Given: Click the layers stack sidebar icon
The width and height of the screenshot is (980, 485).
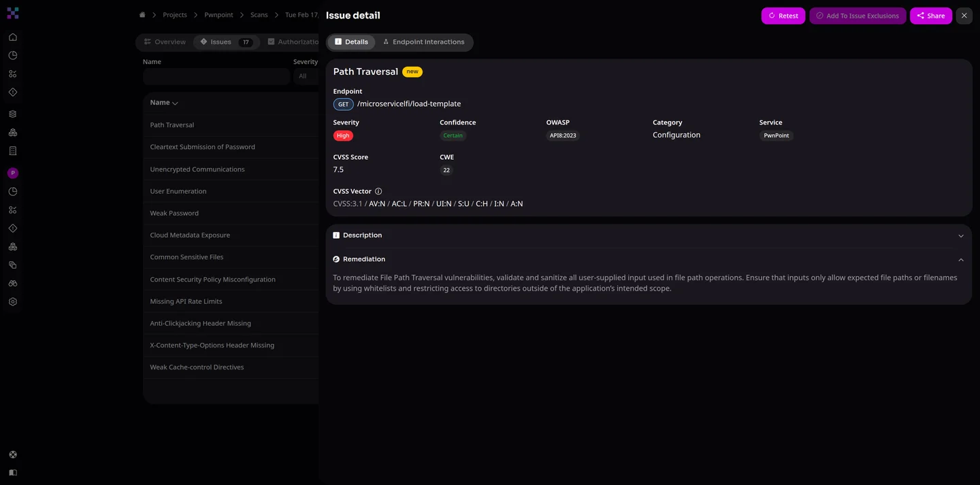Looking at the screenshot, I should [x=13, y=114].
